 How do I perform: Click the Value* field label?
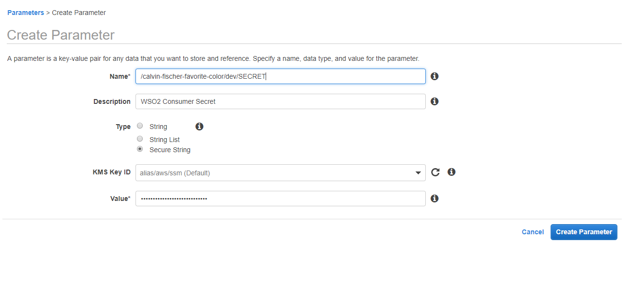pyautogui.click(x=120, y=199)
